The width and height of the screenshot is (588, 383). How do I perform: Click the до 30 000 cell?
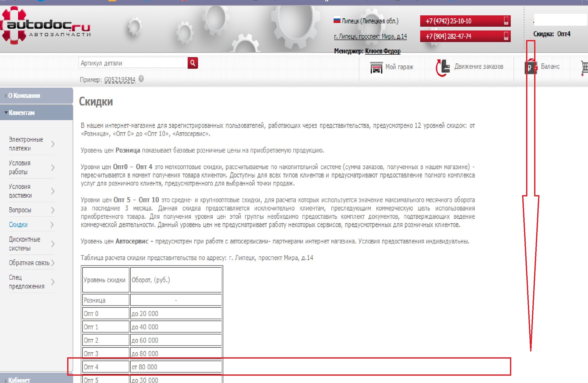coord(176,379)
